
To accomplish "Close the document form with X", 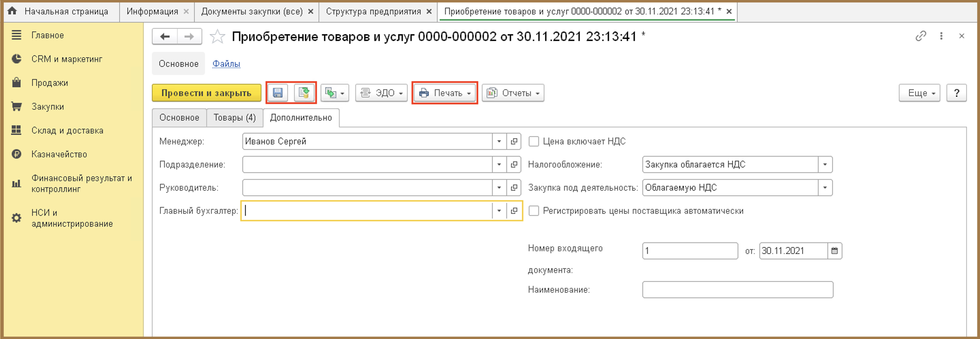I will point(962,36).
